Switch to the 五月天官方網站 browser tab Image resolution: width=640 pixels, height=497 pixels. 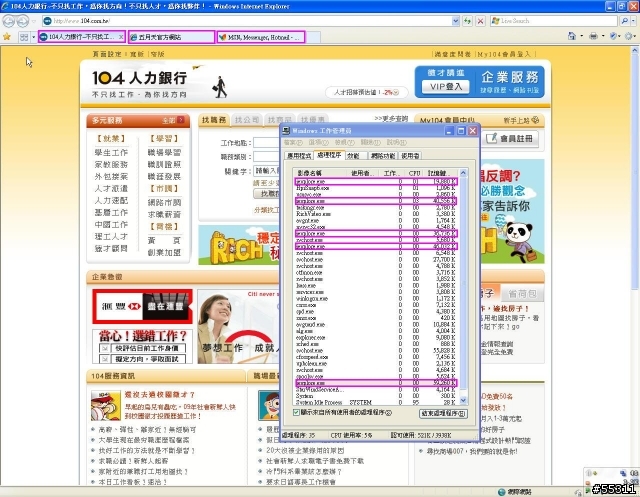171,37
